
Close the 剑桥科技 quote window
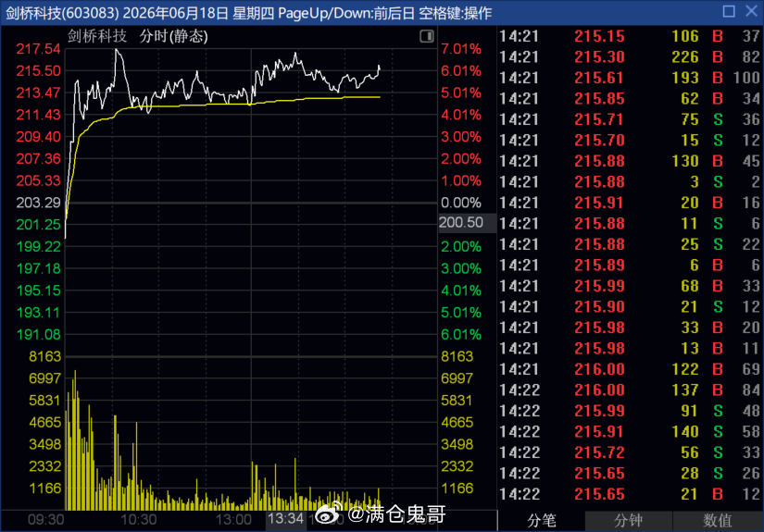[751, 11]
